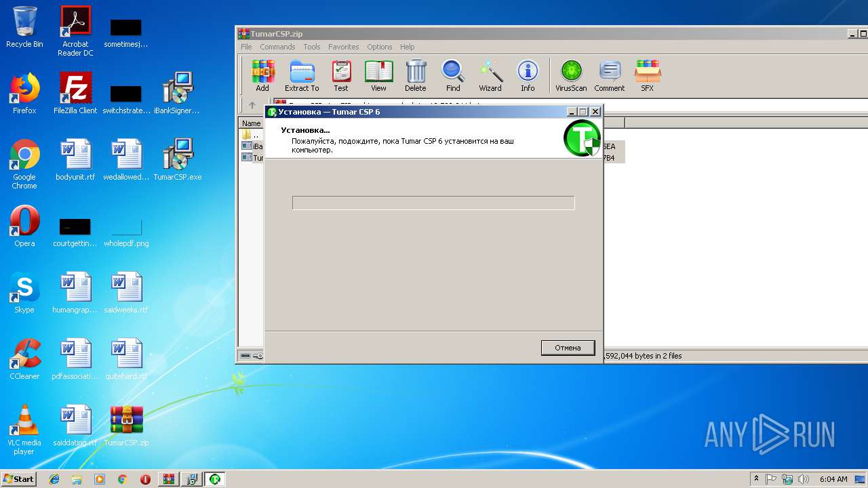
Task: Open Windows Explorer from the taskbar
Action: point(77,479)
